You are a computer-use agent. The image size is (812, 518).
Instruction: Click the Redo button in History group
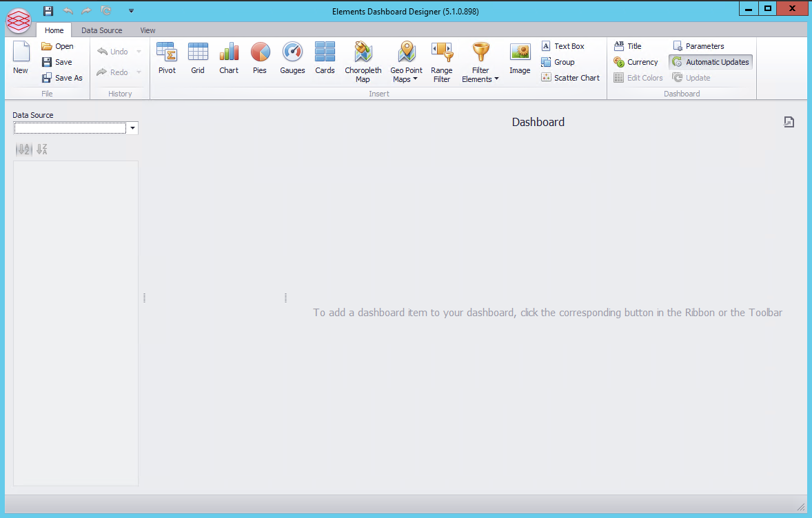pyautogui.click(x=112, y=72)
